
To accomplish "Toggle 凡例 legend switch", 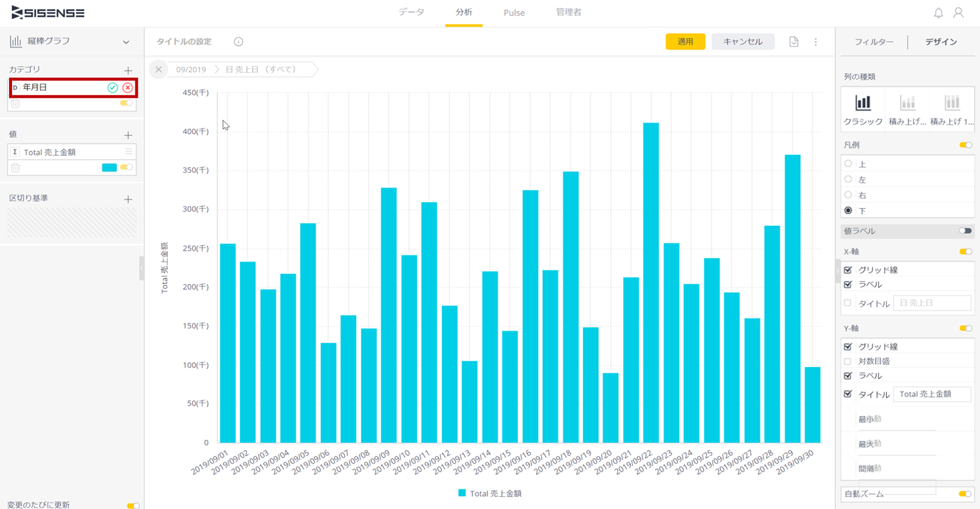I will click(x=965, y=145).
